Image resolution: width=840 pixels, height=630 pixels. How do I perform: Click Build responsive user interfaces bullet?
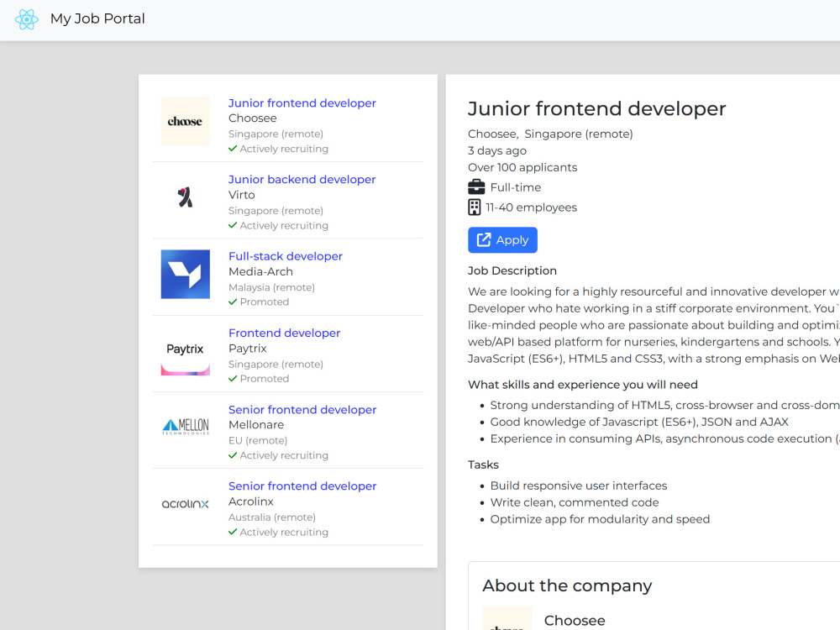pyautogui.click(x=579, y=486)
